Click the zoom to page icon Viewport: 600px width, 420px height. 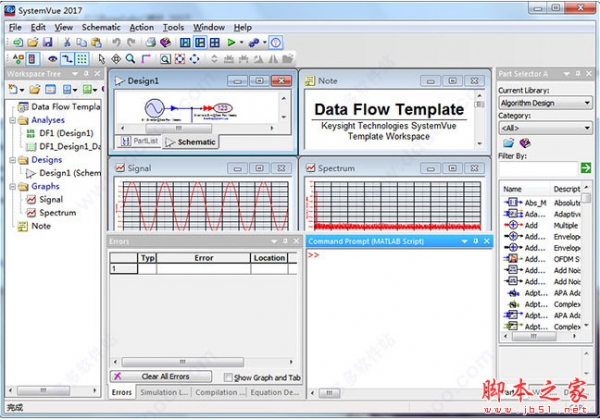[x=165, y=59]
